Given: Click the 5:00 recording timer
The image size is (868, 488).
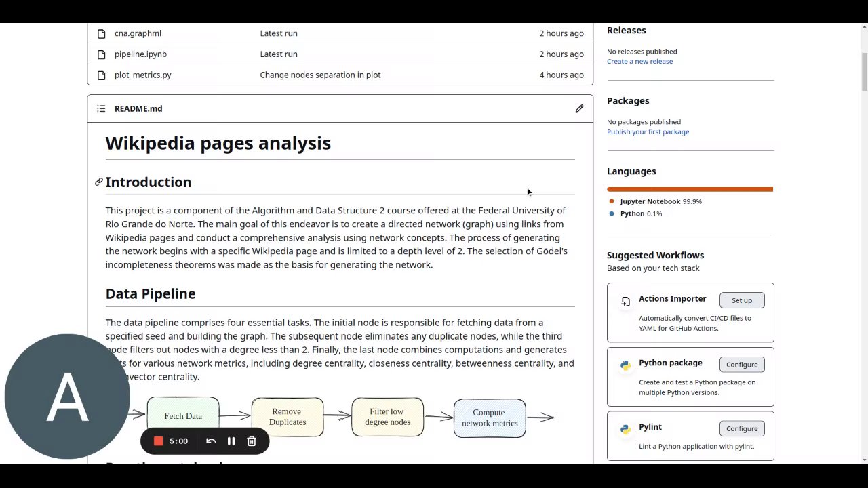Looking at the screenshot, I should click(x=178, y=441).
